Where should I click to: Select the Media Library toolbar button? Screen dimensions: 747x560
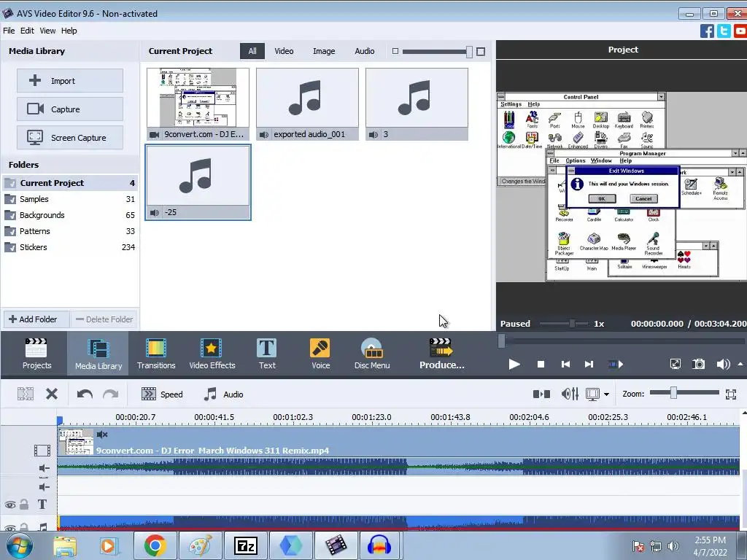coord(98,354)
